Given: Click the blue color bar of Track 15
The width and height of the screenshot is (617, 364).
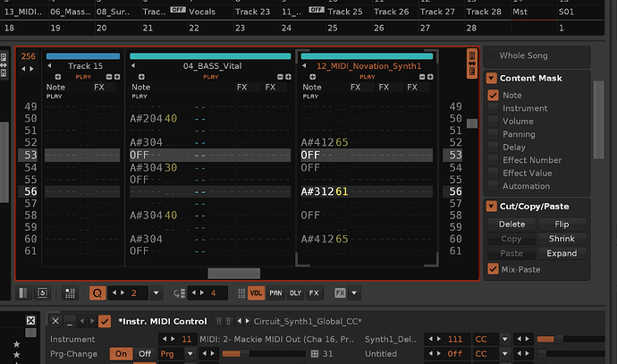Looking at the screenshot, I should (x=83, y=56).
